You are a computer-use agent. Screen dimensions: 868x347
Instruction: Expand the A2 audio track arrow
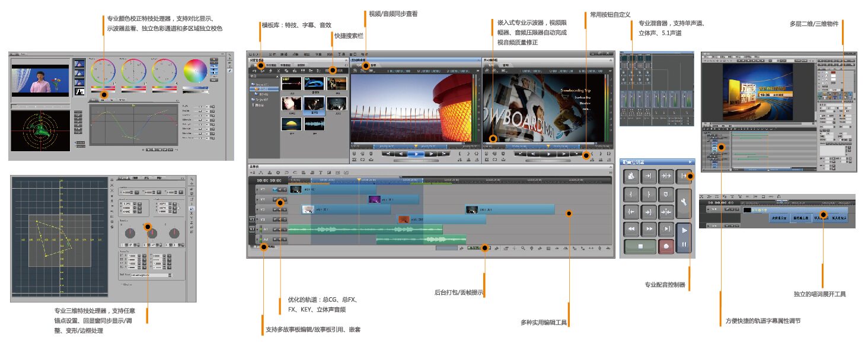coord(257,239)
